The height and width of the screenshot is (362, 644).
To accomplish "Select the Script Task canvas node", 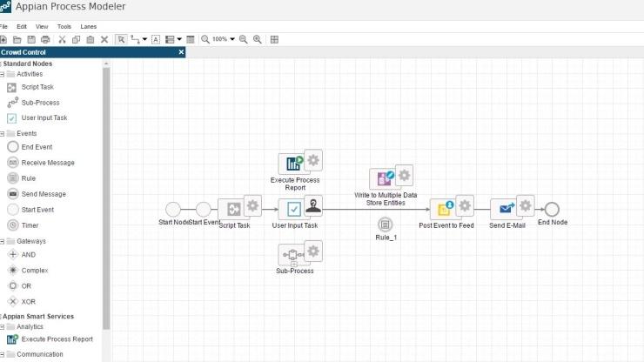I will (x=234, y=210).
